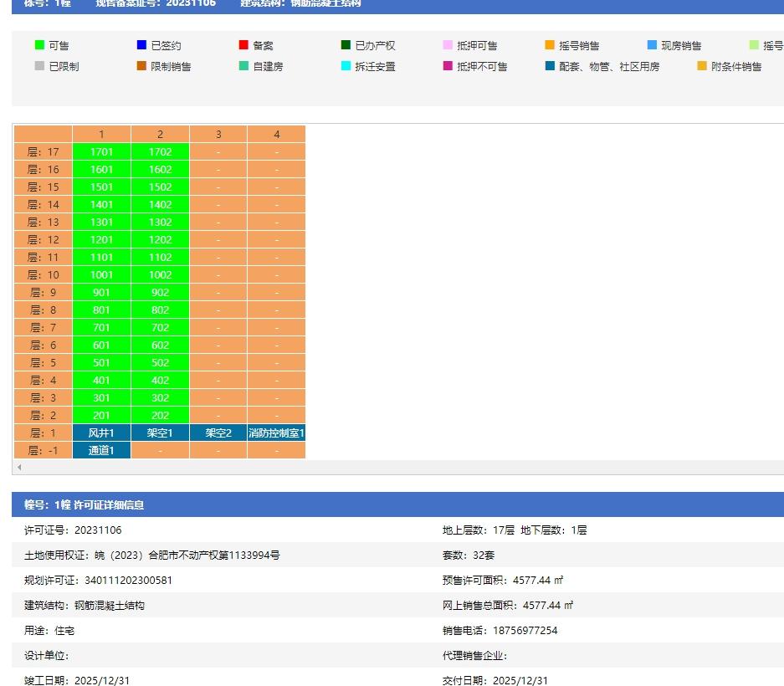Select unit 702

coord(160,327)
